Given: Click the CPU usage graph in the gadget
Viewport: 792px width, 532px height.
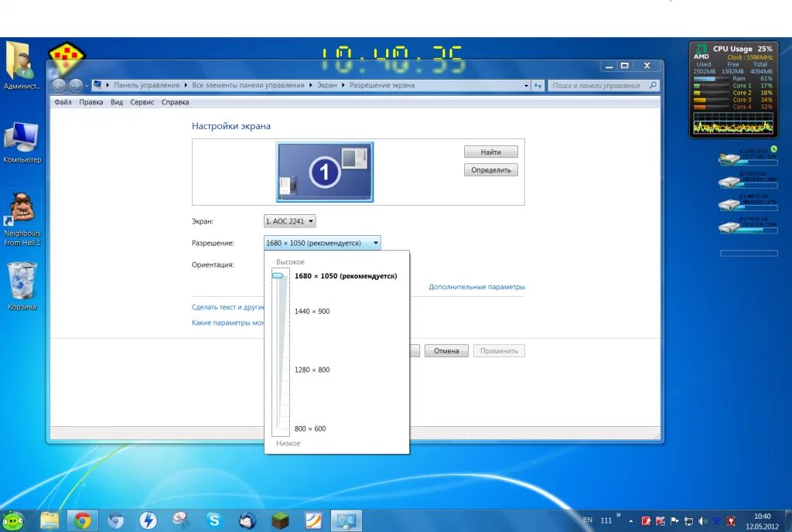Looking at the screenshot, I should tap(733, 123).
